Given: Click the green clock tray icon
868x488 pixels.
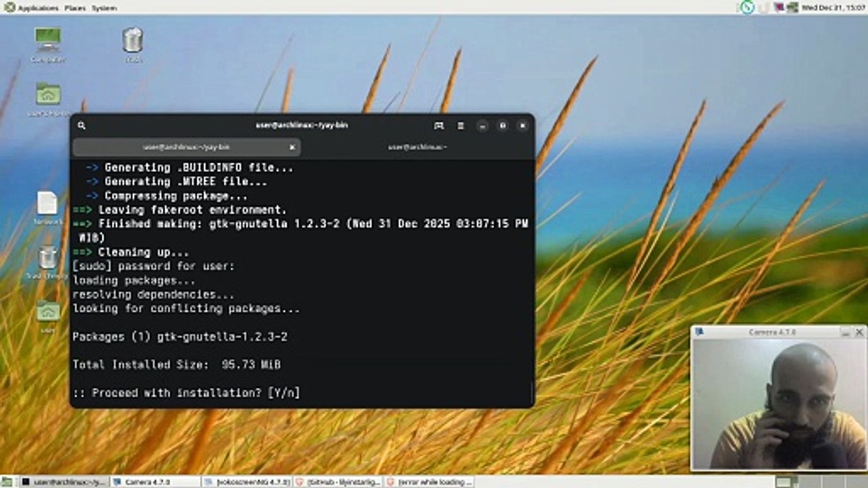Looking at the screenshot, I should coord(747,7).
